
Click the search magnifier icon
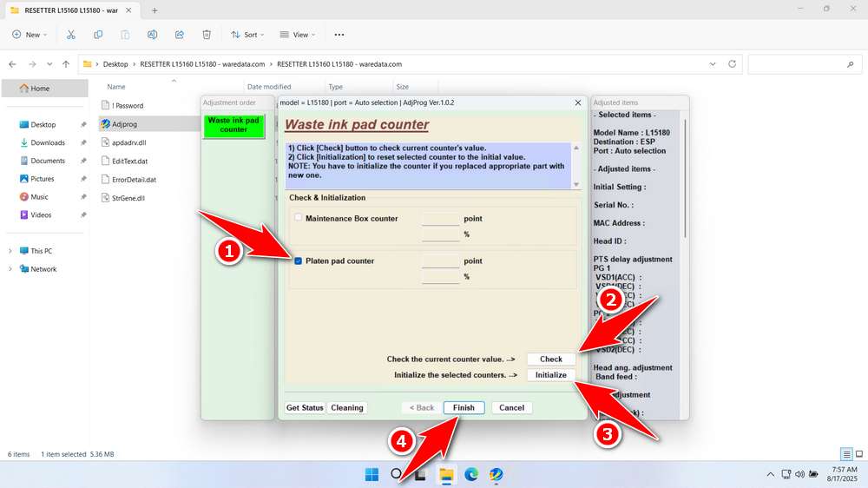(851, 64)
